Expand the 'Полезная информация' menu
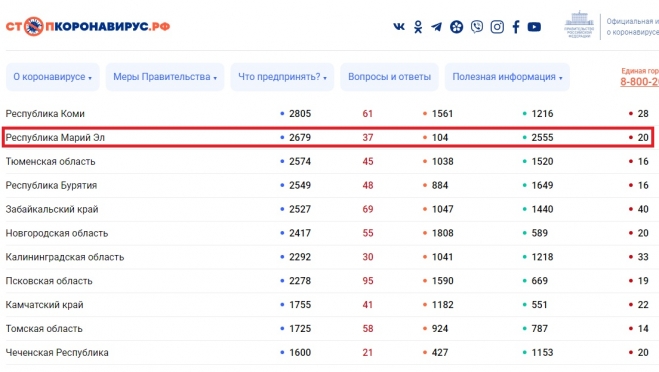The width and height of the screenshot is (659, 372). coord(507,77)
